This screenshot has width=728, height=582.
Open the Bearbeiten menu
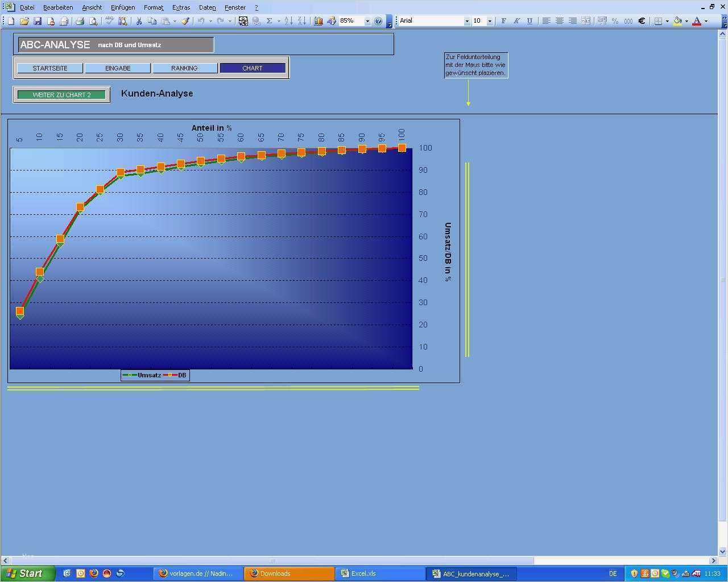point(58,7)
